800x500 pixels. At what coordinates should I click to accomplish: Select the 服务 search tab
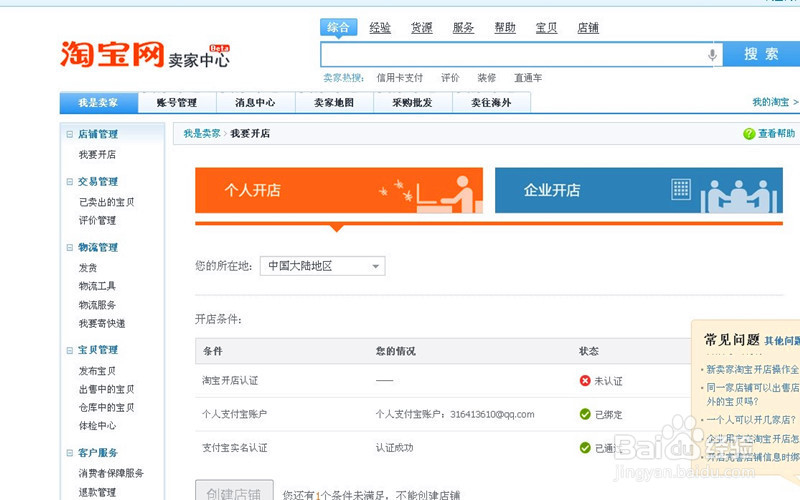pos(463,28)
